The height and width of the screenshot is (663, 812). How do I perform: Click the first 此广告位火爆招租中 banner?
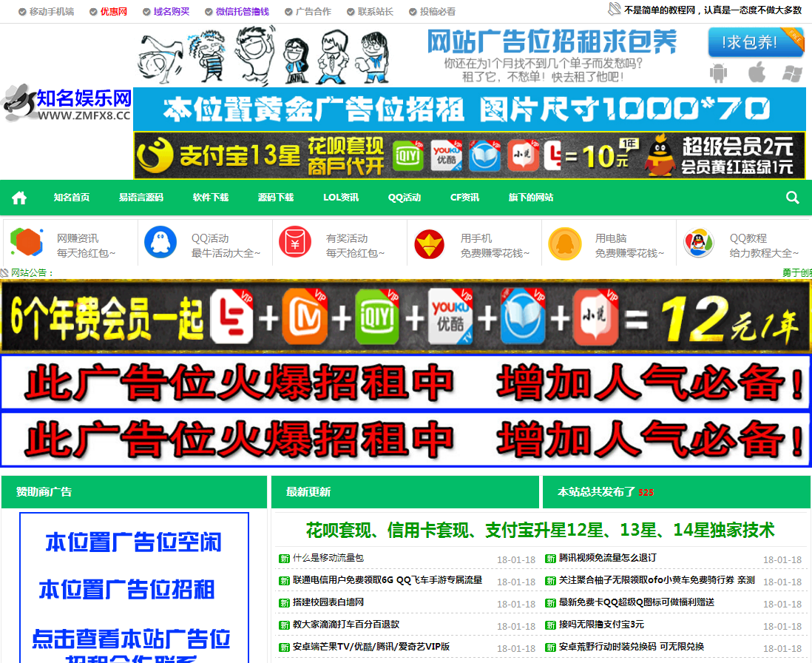[x=406, y=383]
